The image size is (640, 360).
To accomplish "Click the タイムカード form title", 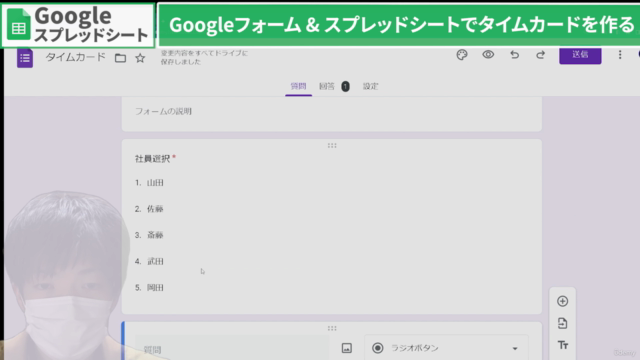I will pyautogui.click(x=76, y=57).
